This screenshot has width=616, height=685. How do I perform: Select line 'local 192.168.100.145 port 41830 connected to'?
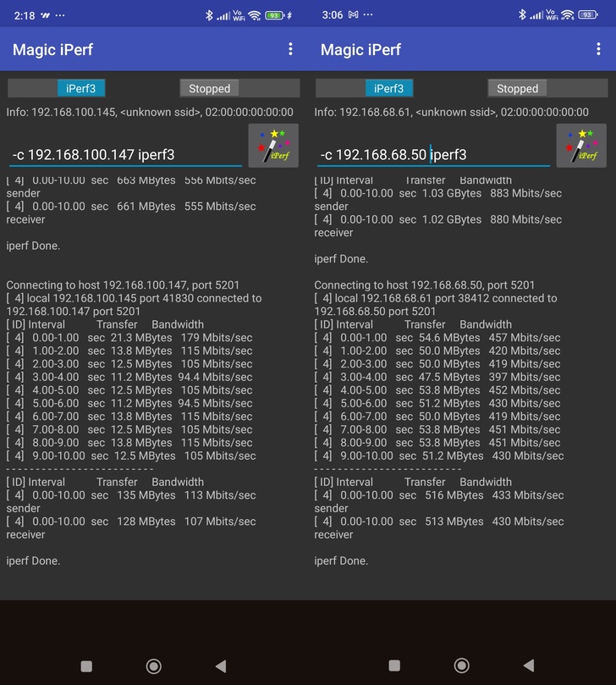tap(134, 298)
